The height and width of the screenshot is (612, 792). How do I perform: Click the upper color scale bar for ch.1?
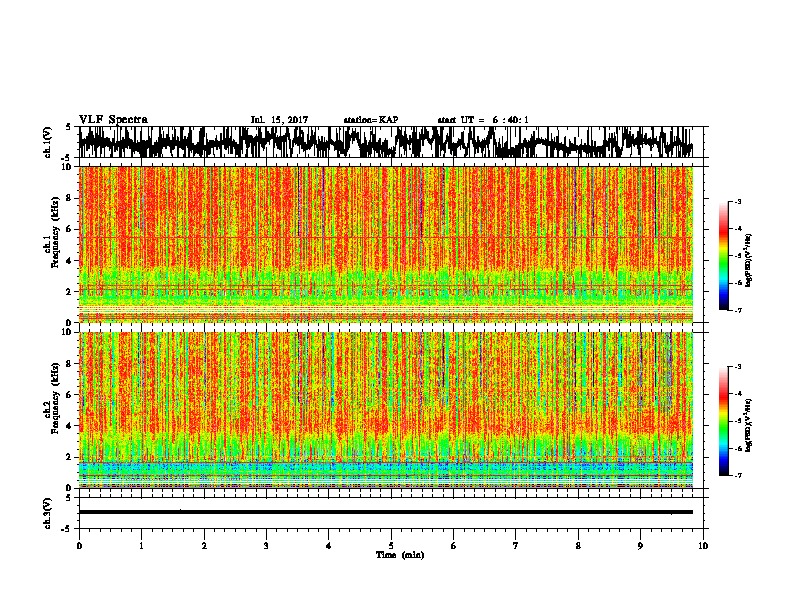coord(723,256)
